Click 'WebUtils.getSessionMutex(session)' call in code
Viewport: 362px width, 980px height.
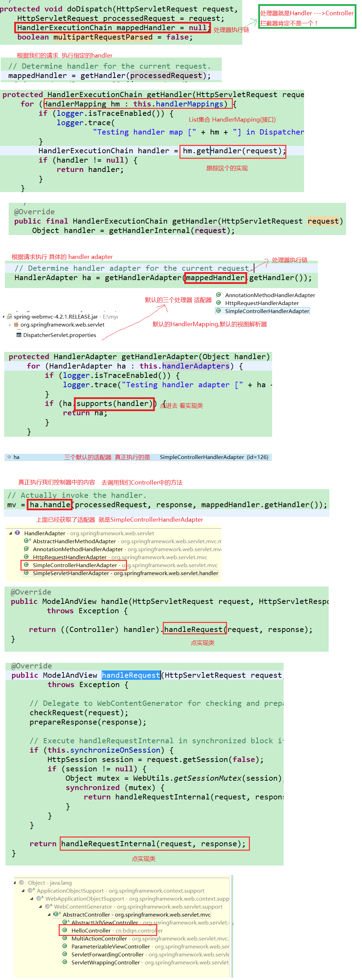pos(207,778)
